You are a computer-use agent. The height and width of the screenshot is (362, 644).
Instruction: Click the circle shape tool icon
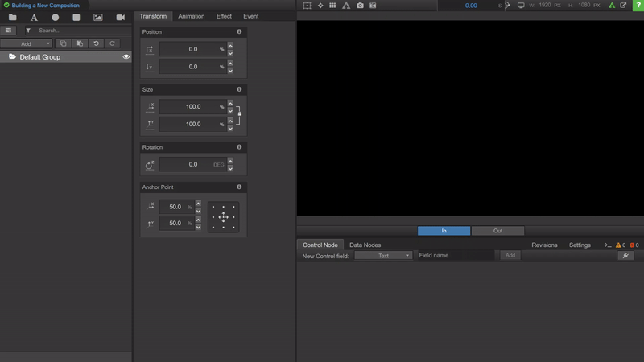click(56, 17)
